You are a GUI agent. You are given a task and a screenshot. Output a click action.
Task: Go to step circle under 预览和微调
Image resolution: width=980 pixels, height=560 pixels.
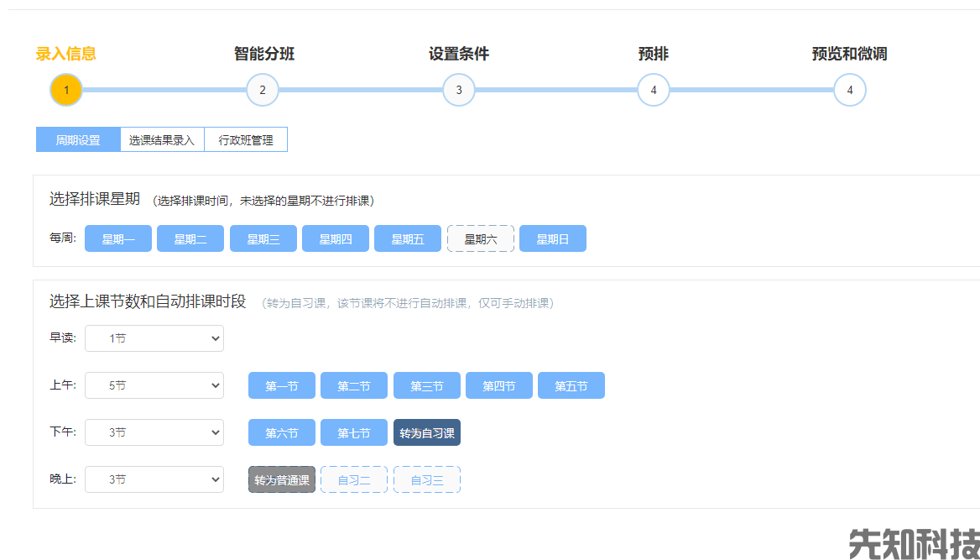pos(850,90)
